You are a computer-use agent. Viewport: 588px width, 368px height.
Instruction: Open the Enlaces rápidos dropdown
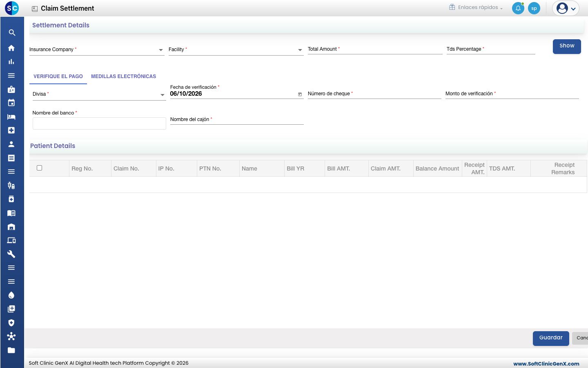[476, 7]
